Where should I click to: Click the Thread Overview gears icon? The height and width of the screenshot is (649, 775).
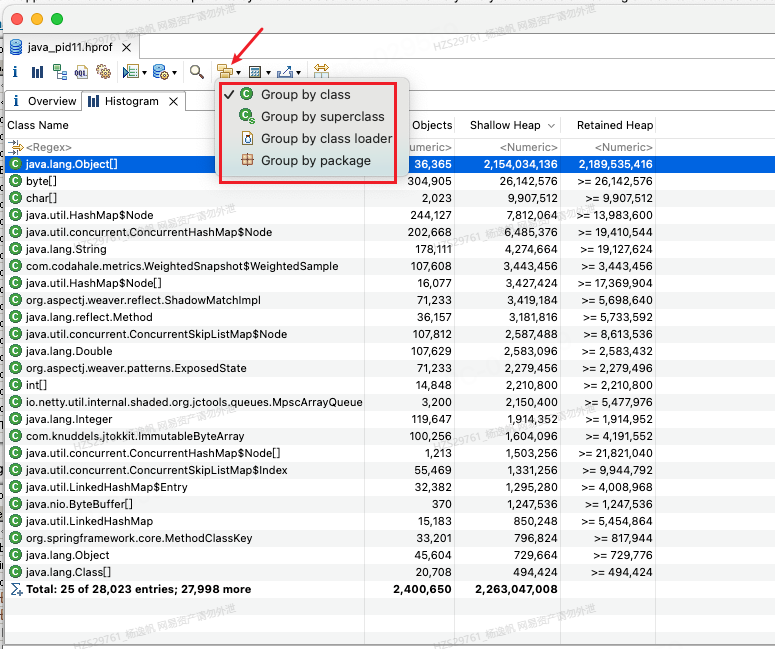[x=103, y=72]
